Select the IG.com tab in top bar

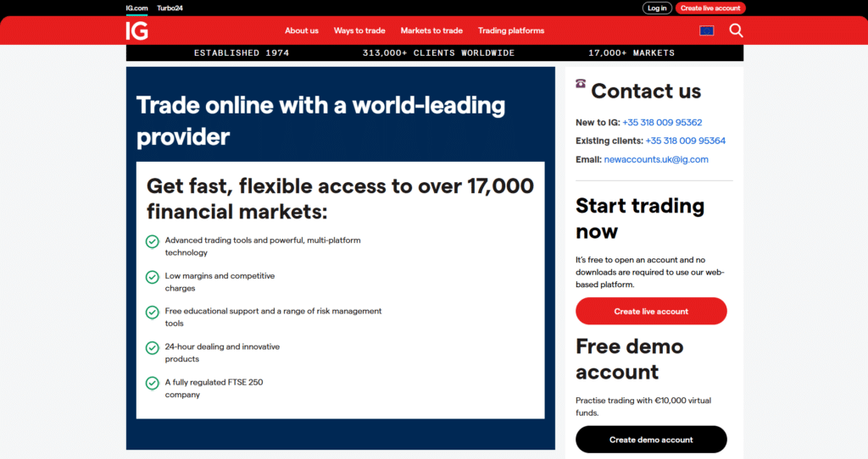(x=136, y=8)
